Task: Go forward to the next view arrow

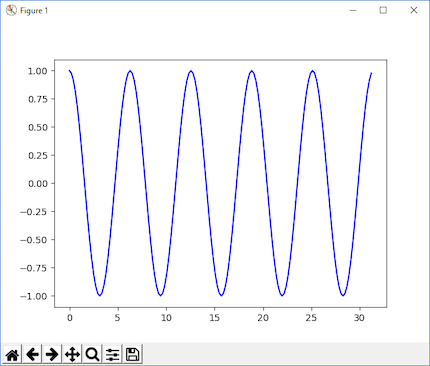Action: tap(52, 354)
